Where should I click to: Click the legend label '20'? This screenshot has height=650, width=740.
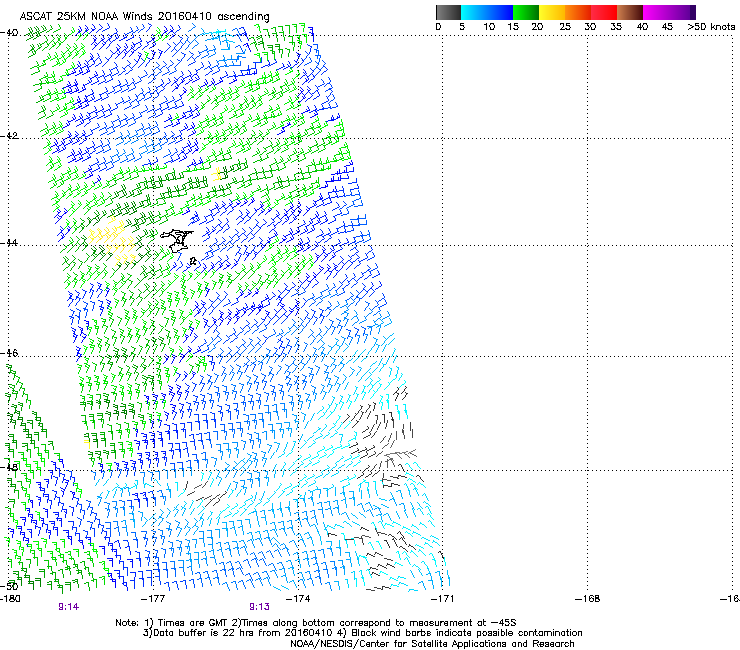click(x=537, y=27)
